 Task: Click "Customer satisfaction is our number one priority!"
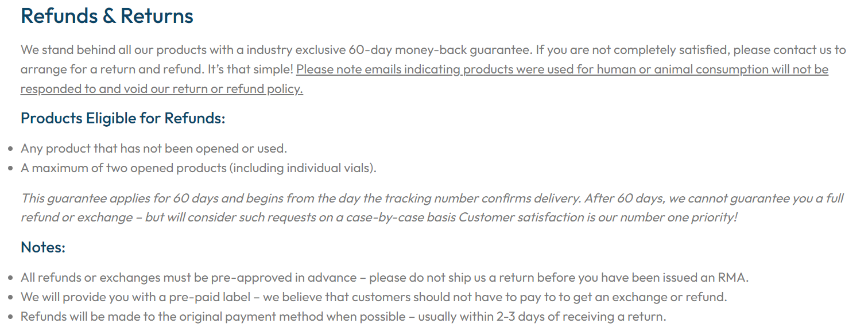(x=598, y=218)
